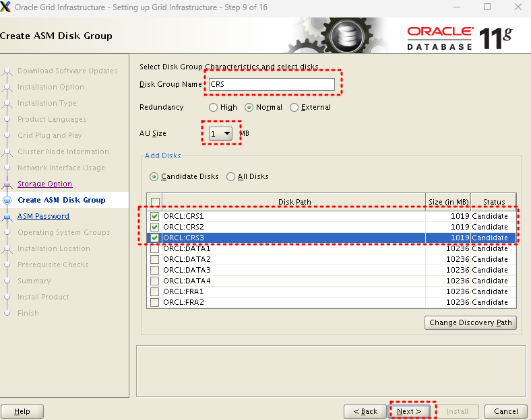Select Normal redundancy option
The height and width of the screenshot is (420, 531).
coord(249,107)
